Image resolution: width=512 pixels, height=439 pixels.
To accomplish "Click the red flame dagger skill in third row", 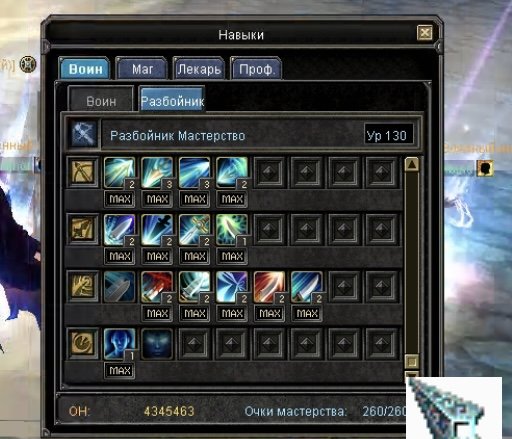I will 157,287.
